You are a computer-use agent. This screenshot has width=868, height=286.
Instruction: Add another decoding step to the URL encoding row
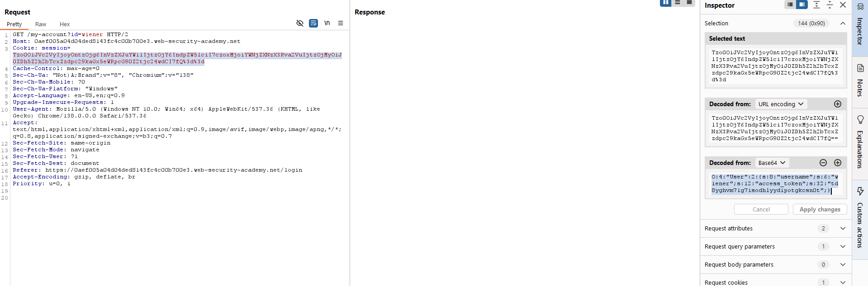click(838, 104)
